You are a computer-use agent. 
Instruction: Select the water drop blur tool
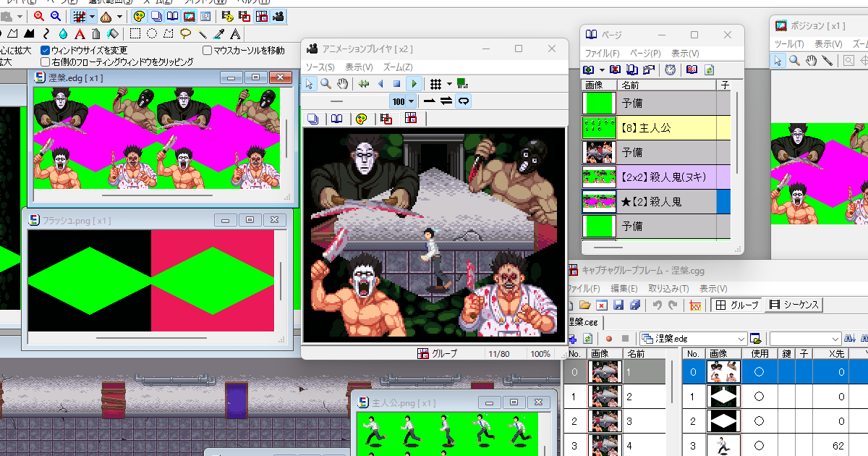pos(63,33)
